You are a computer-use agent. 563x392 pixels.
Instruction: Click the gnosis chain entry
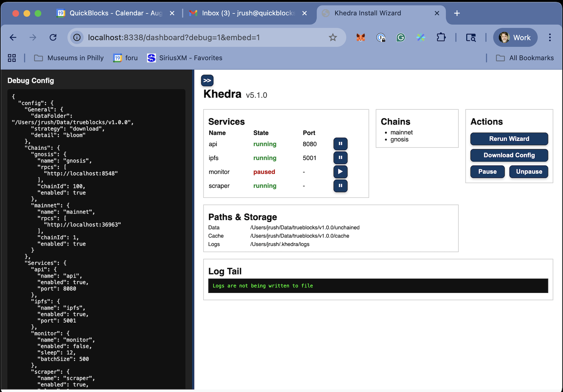pos(399,139)
